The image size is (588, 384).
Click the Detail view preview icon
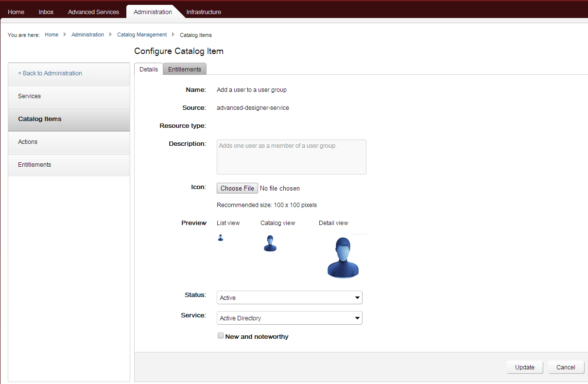(343, 257)
